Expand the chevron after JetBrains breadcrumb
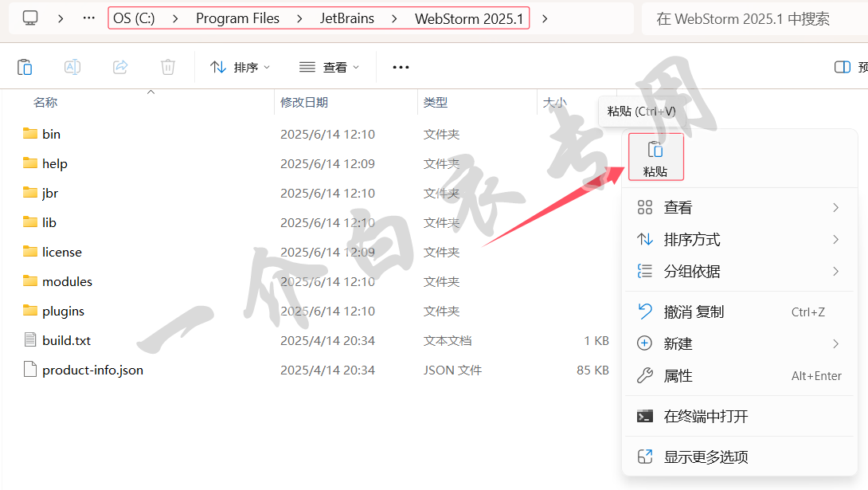Viewport: 868px width, 490px height. pos(394,18)
